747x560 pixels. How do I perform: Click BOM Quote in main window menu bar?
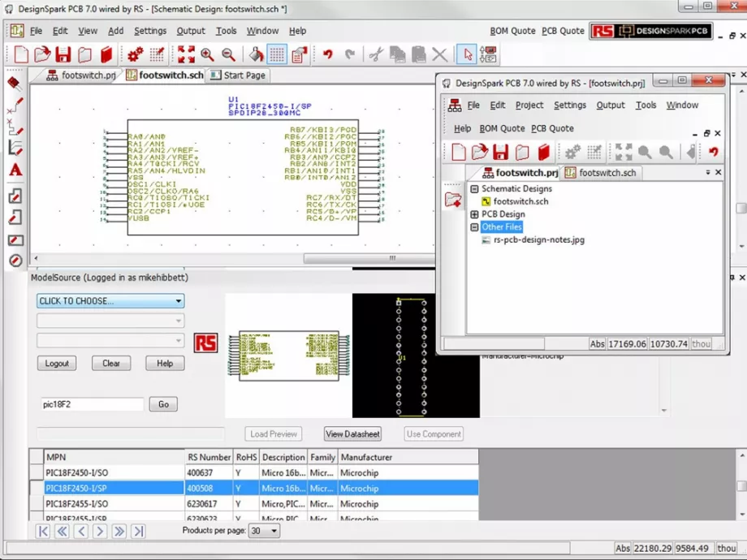click(512, 31)
